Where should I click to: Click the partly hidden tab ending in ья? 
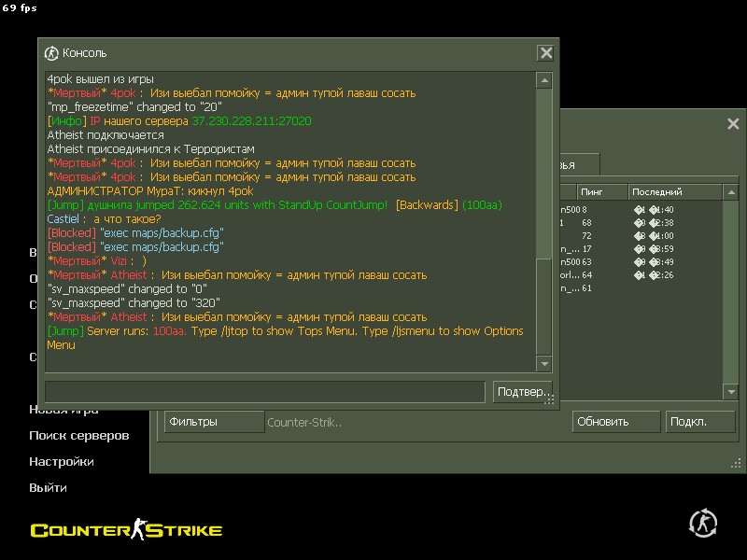tap(579, 165)
